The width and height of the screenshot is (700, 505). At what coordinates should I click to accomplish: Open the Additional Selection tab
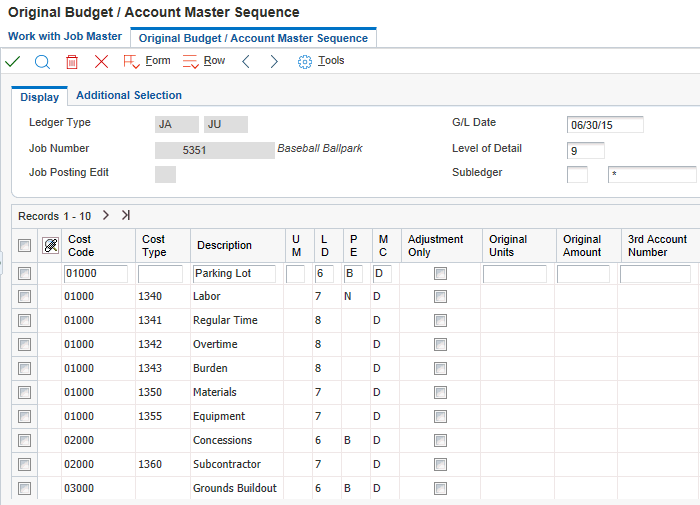pyautogui.click(x=129, y=95)
